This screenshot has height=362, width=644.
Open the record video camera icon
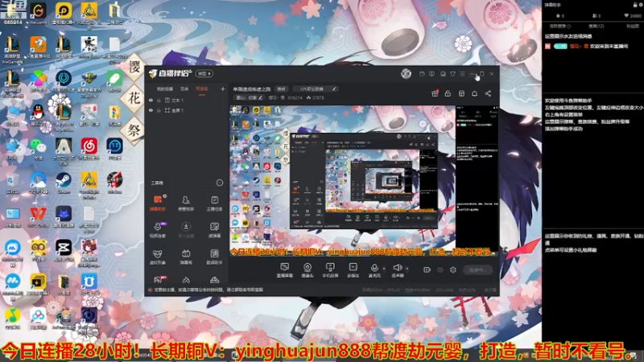(x=427, y=269)
